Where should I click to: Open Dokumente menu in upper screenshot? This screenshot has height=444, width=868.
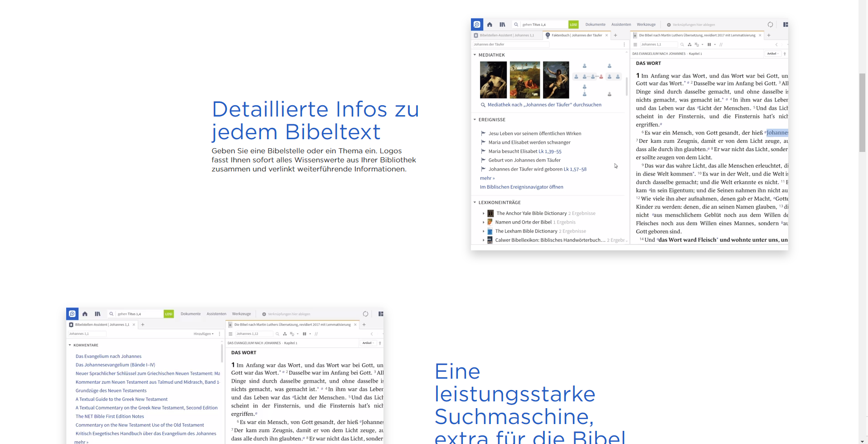point(595,24)
